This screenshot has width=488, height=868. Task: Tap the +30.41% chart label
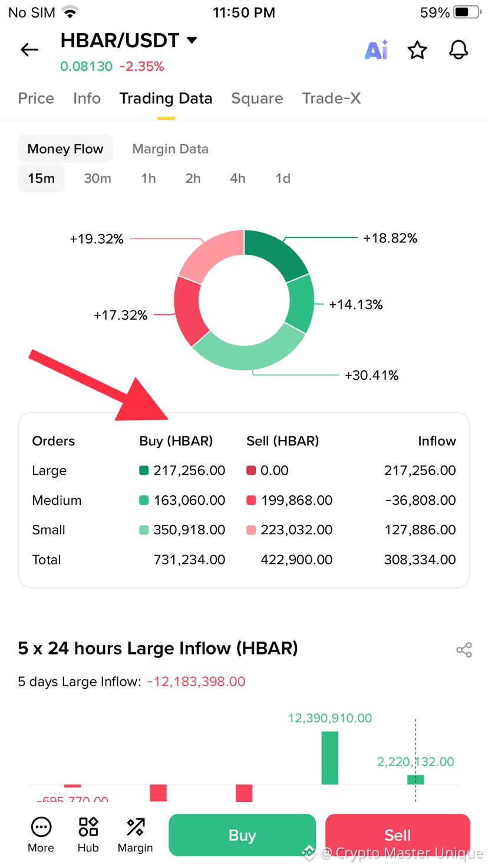pyautogui.click(x=371, y=375)
